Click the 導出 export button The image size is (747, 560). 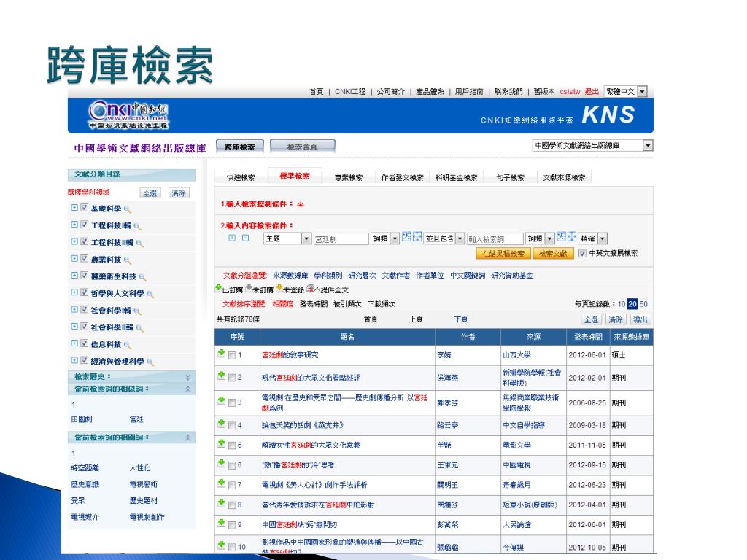tap(640, 319)
